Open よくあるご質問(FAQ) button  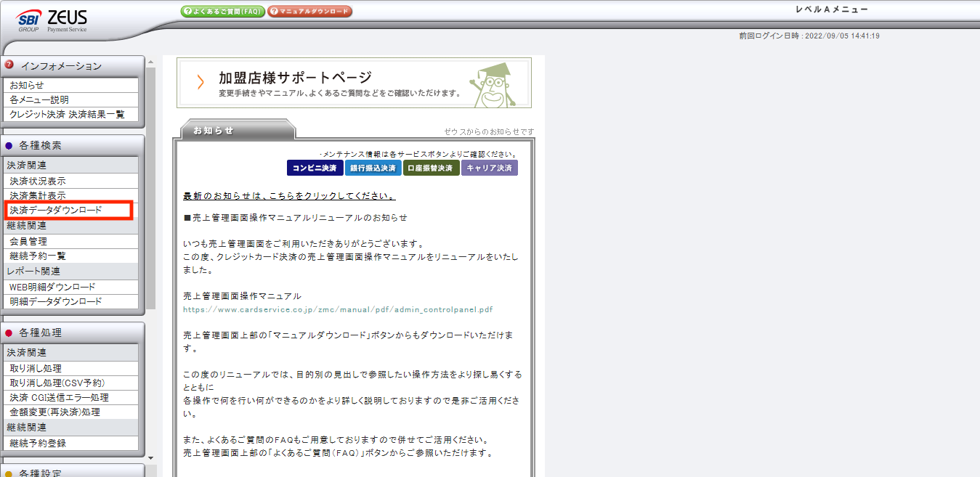pyautogui.click(x=222, y=12)
